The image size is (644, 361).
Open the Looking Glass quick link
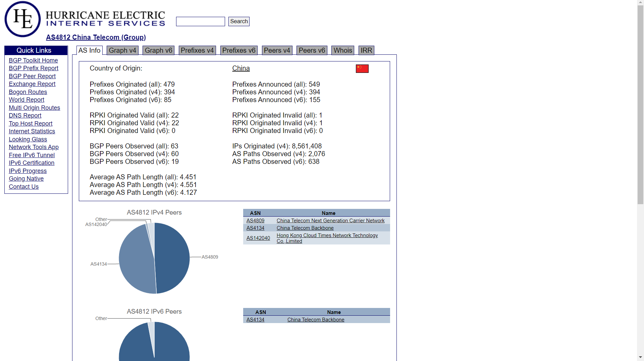pyautogui.click(x=28, y=139)
